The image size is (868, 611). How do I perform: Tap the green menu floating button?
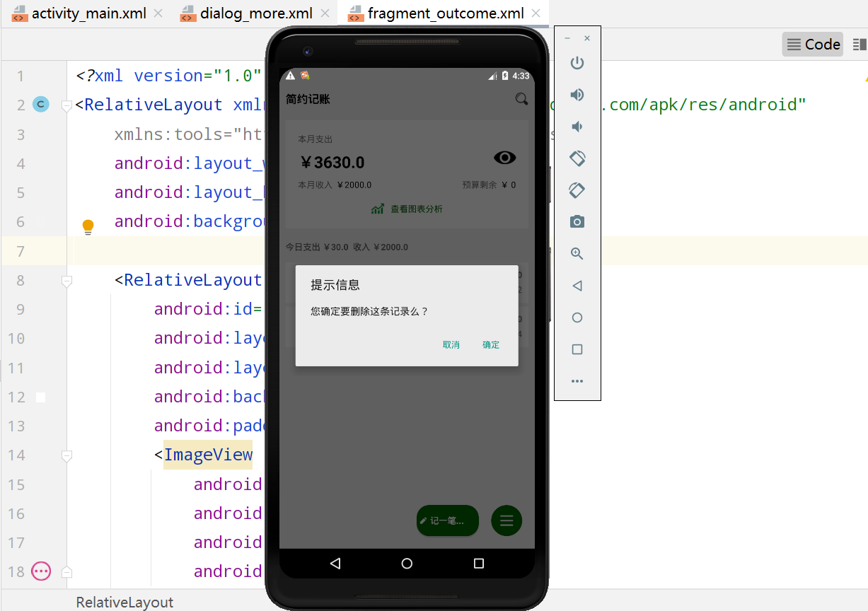pyautogui.click(x=507, y=520)
